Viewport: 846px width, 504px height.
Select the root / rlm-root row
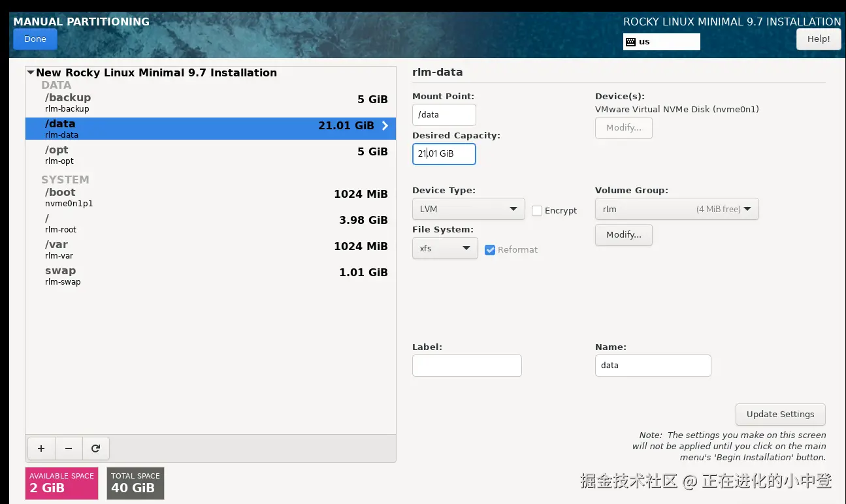[210, 223]
